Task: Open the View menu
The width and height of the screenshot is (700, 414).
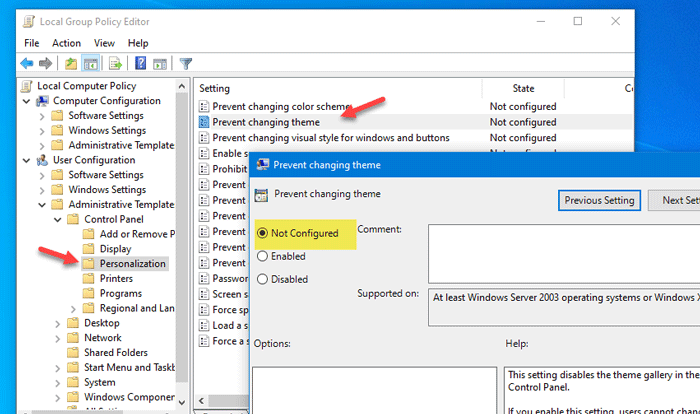Action: [x=104, y=43]
